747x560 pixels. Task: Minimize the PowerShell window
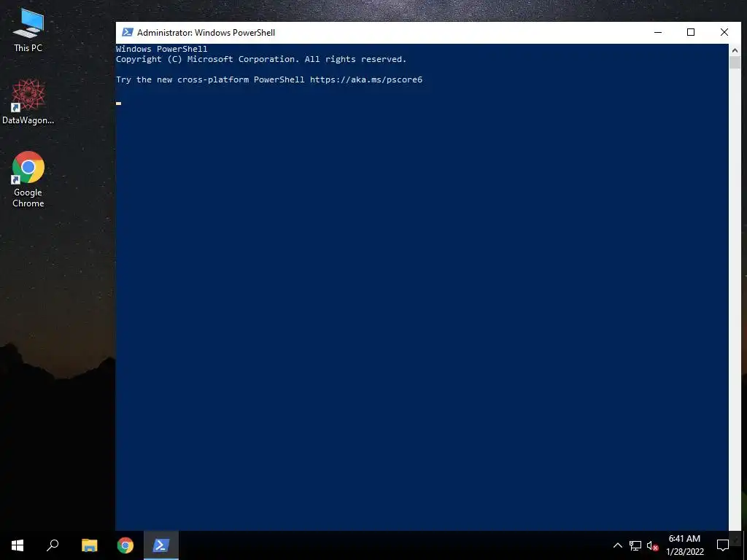tap(658, 32)
